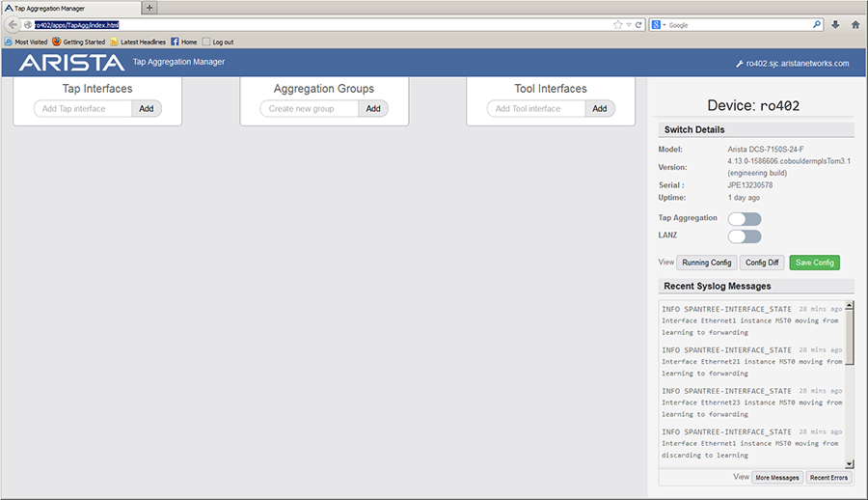Open the Latest Headlines feed bookmark
The image size is (868, 500).
[x=138, y=42]
